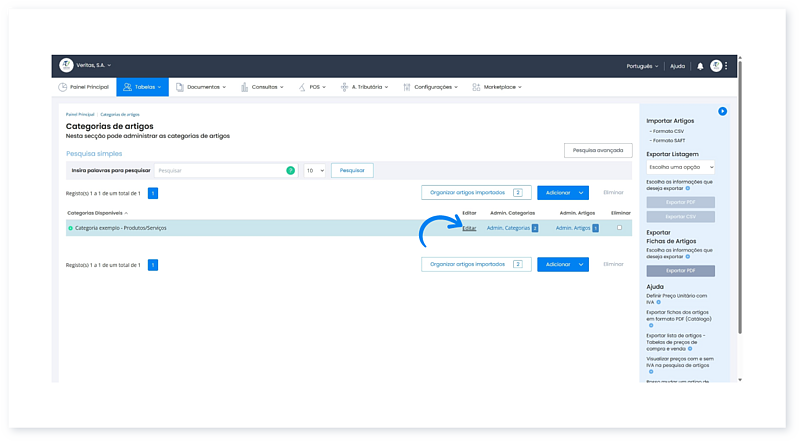Image resolution: width=800 pixels, height=442 pixels.
Task: Tick the Eliminar checkbox for Categoria exemplo
Action: click(619, 228)
